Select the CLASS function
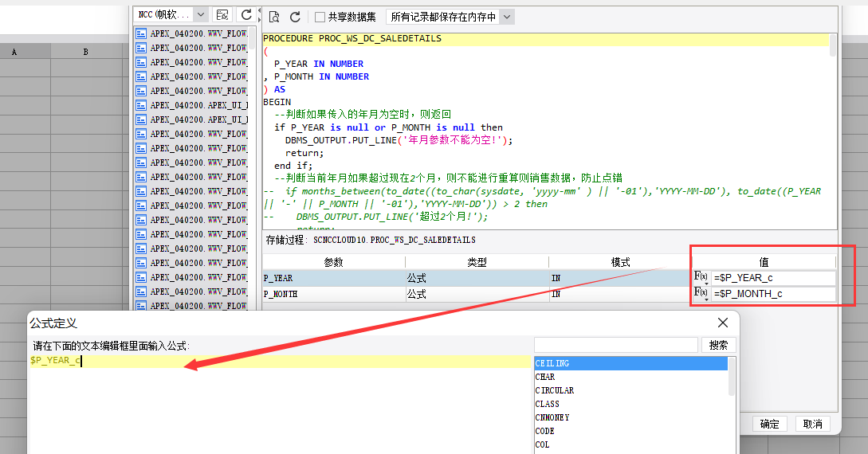Viewport: 868px width, 454px height. 631,404
